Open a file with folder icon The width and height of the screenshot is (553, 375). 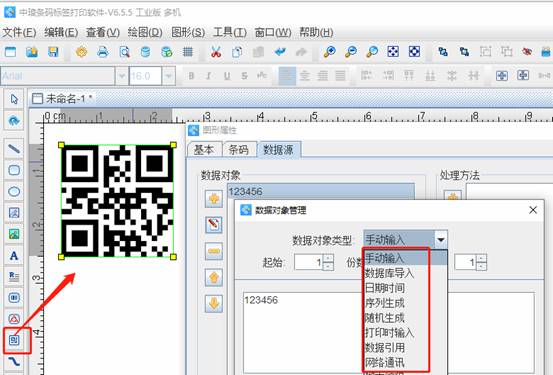click(32, 52)
